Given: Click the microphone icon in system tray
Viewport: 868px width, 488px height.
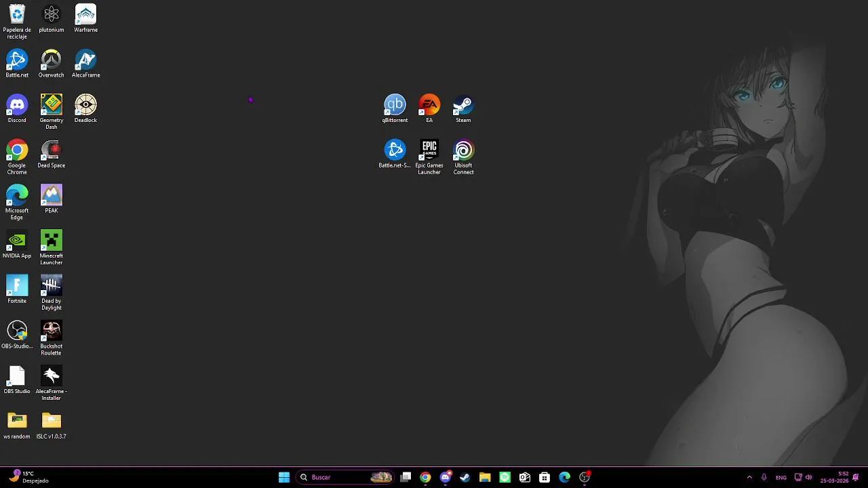Looking at the screenshot, I should coord(764,477).
